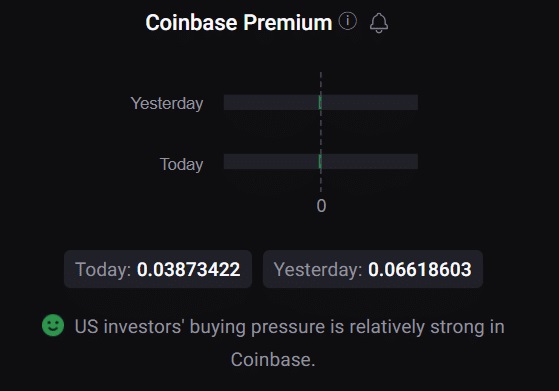
Task: Open the Coinbase Premium info tooltip icon
Action: pyautogui.click(x=348, y=21)
